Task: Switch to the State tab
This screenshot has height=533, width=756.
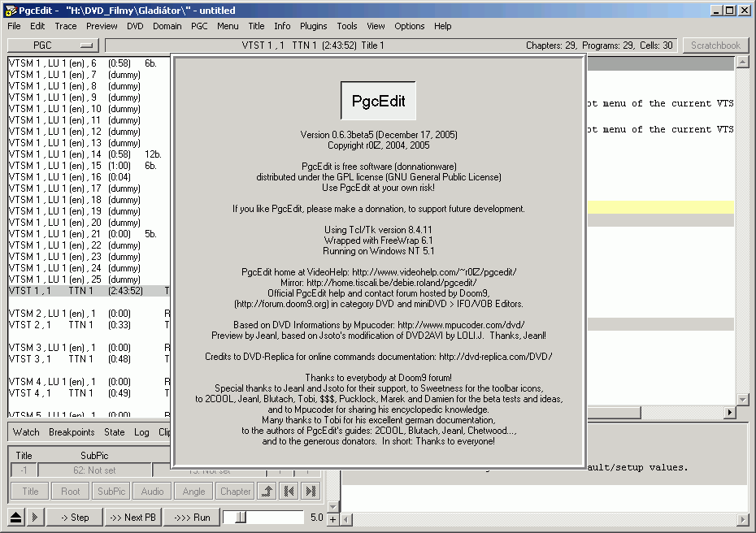Action: (x=115, y=431)
